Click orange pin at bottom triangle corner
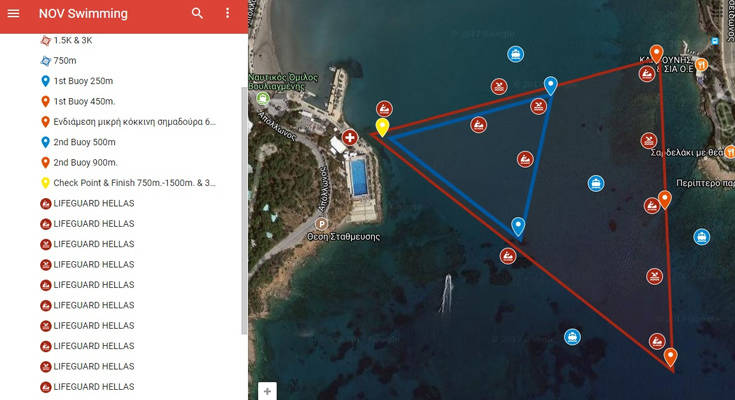The height and width of the screenshot is (400, 735). click(x=670, y=356)
